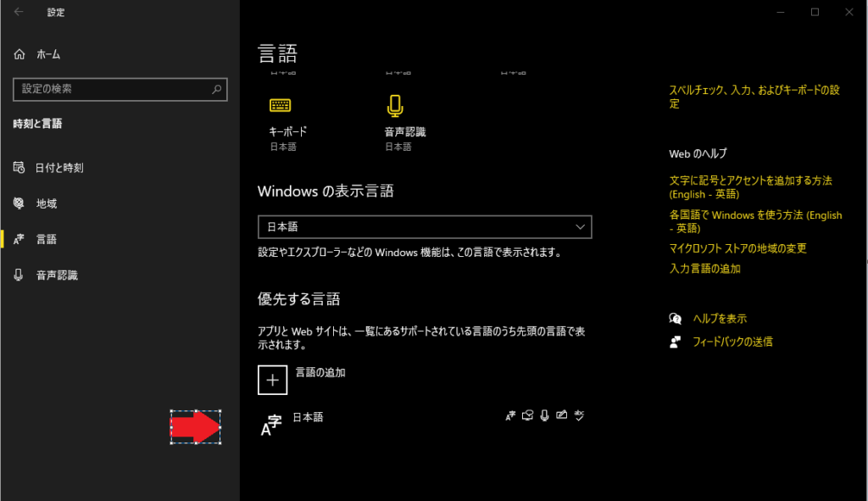Image resolution: width=868 pixels, height=501 pixels.
Task: Click the yellow keyboard icon
Action: (280, 105)
